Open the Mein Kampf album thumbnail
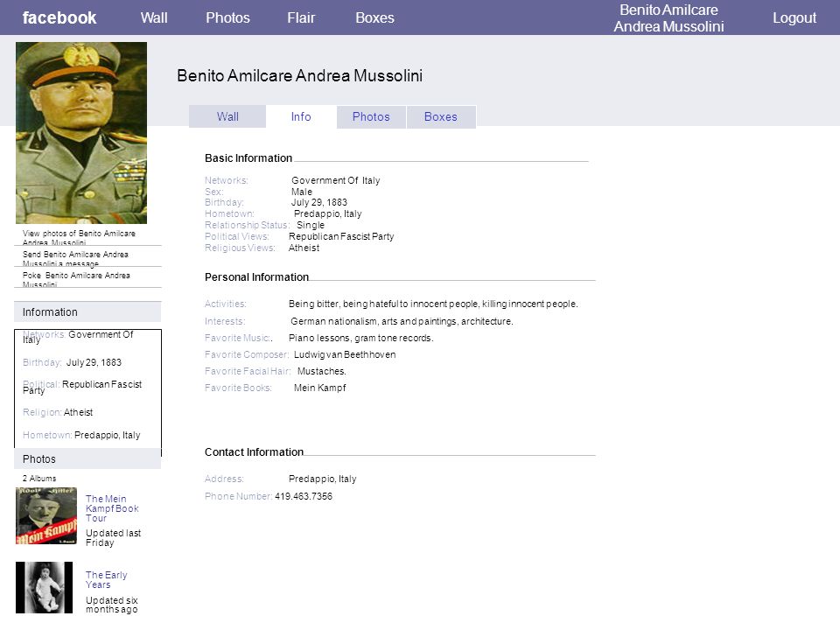This screenshot has width=840, height=630. tap(46, 516)
